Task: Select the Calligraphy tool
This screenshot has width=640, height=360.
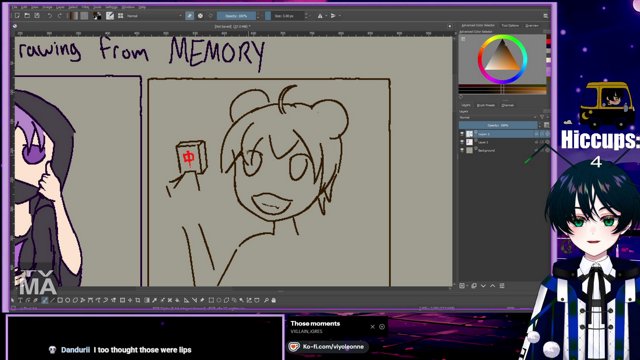Action: pos(35,300)
